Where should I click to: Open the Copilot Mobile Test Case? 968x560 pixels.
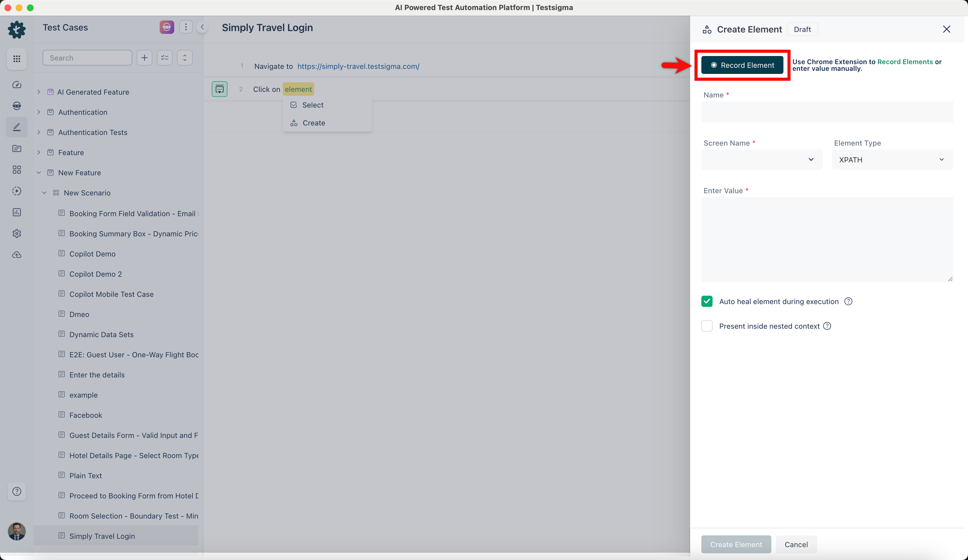coord(111,294)
